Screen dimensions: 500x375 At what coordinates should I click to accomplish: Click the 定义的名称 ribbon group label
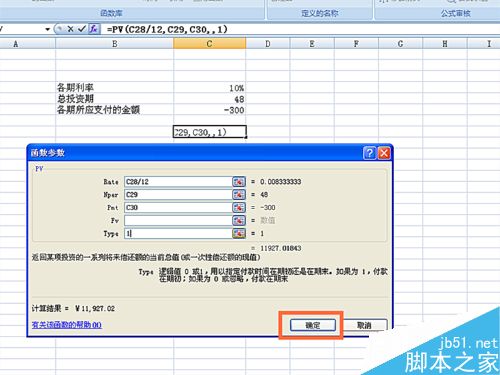(x=320, y=13)
